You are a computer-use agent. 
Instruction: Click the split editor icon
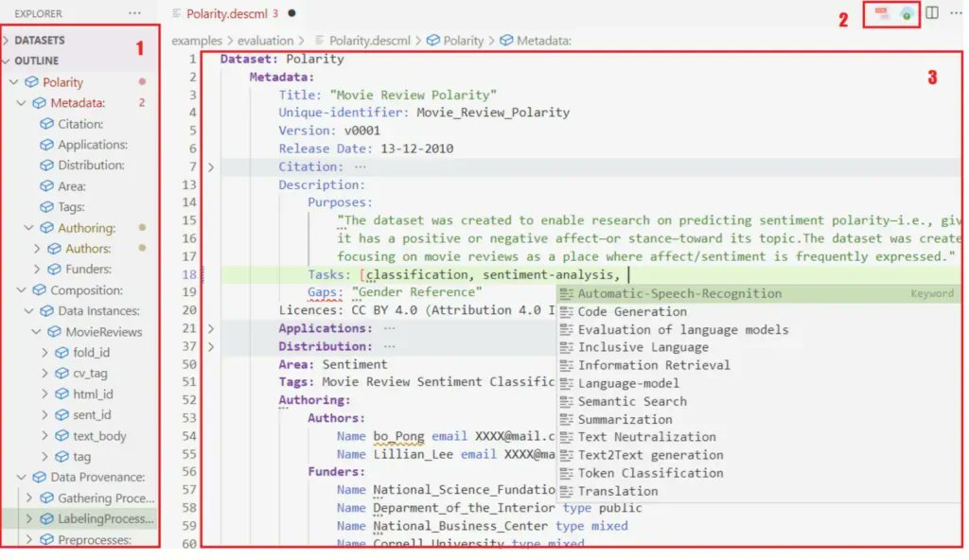[932, 12]
